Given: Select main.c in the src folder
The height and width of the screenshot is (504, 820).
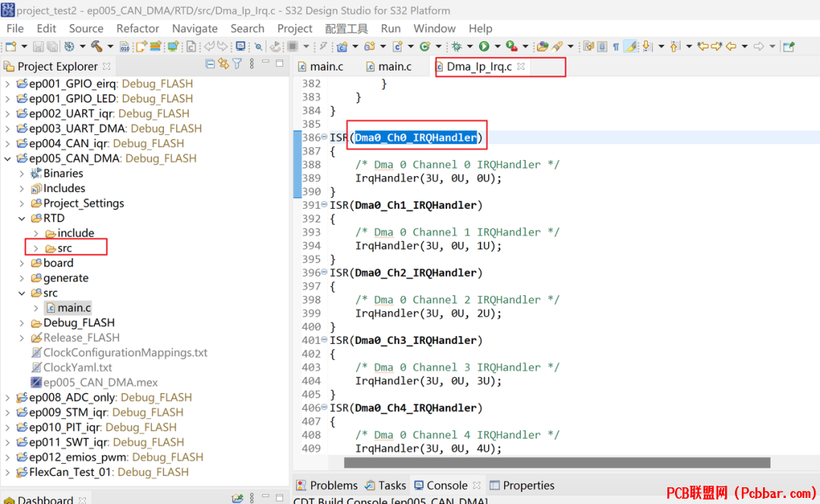Looking at the screenshot, I should click(74, 308).
